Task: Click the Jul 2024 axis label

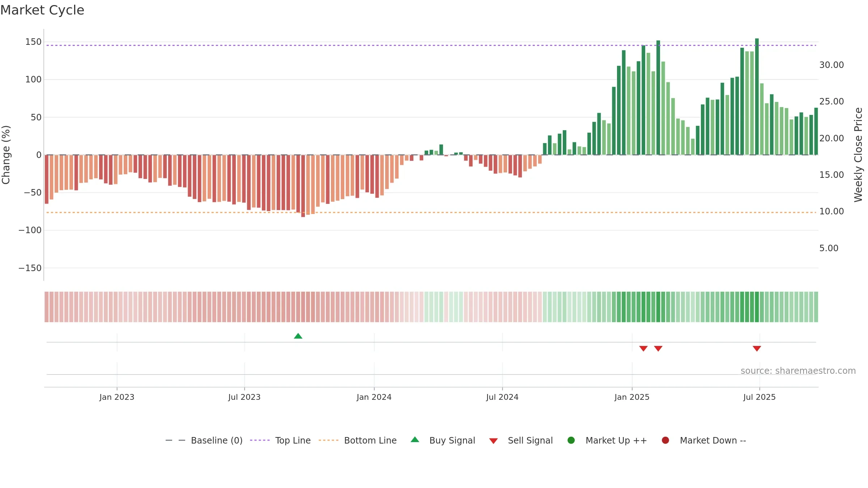Action: 502,397
